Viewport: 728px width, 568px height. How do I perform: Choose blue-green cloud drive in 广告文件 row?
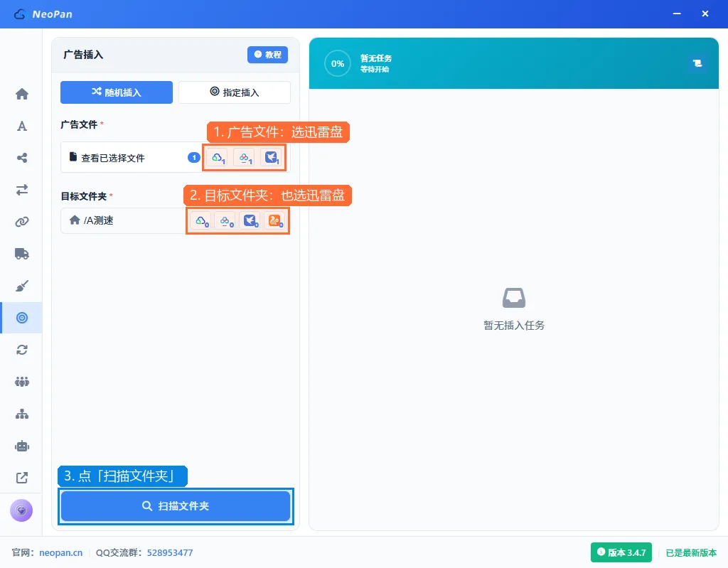[x=218, y=158]
